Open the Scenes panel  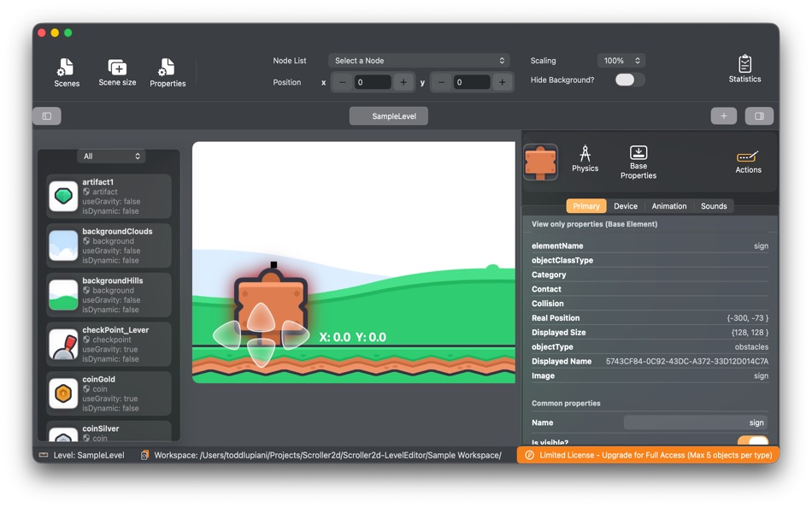tap(67, 72)
